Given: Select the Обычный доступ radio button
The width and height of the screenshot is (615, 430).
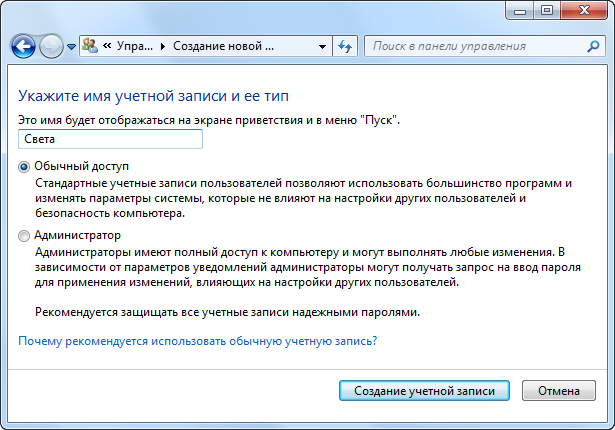Looking at the screenshot, I should point(24,167).
